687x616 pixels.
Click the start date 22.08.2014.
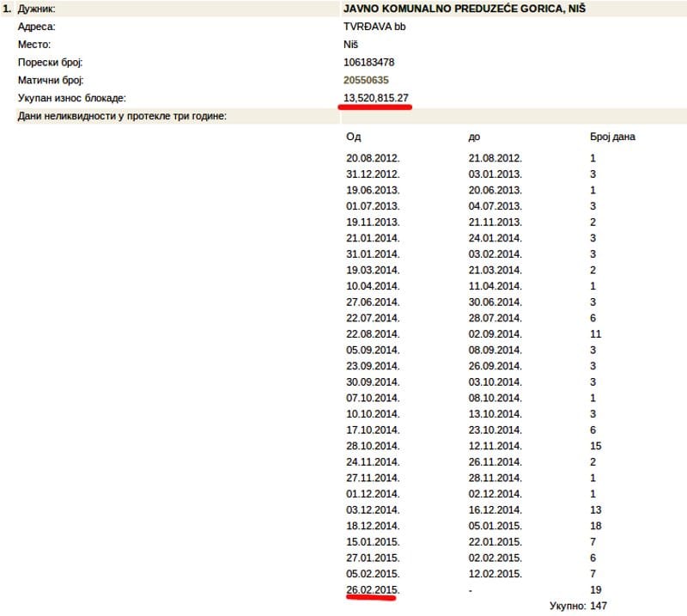(x=373, y=333)
